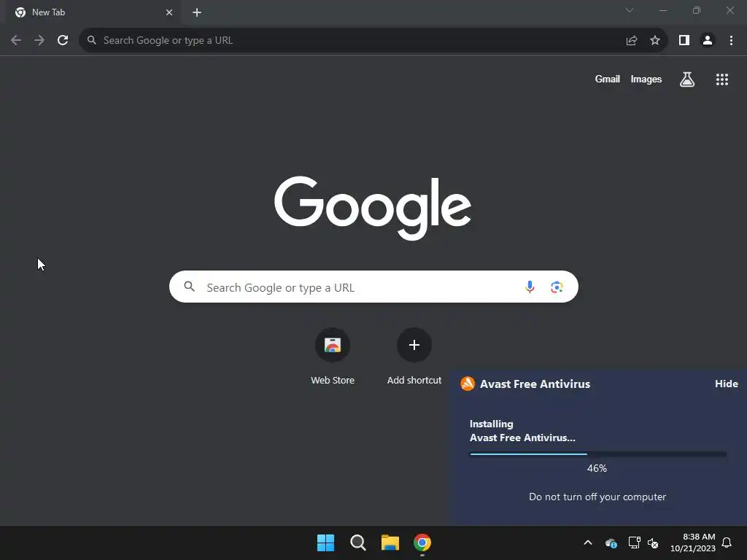Open Search Labs flask icon
This screenshot has height=560, width=747.
[x=687, y=79]
